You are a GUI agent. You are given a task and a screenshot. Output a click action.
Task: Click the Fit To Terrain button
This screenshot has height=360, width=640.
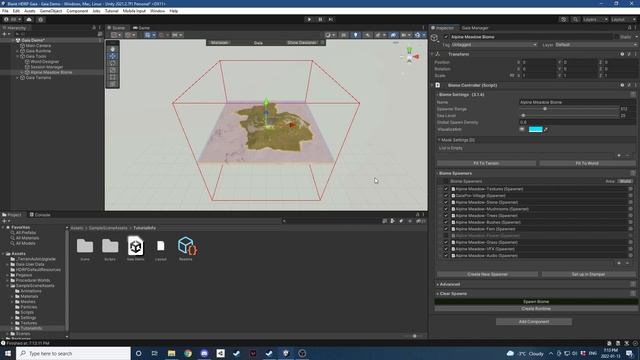click(x=486, y=163)
